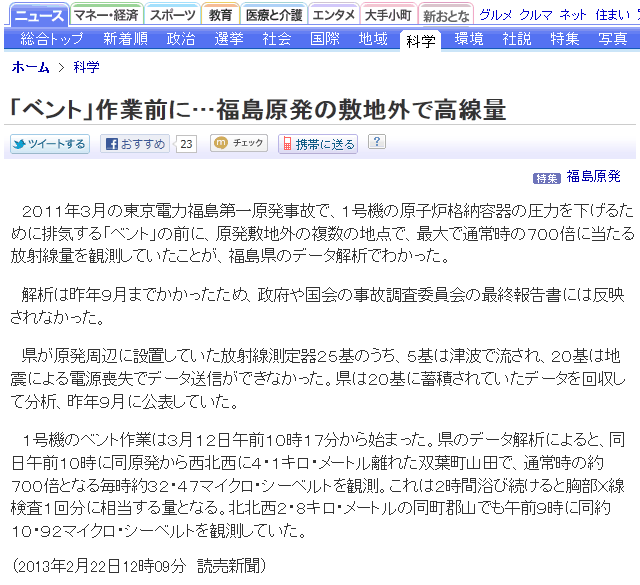The height and width of the screenshot is (585, 640).
Task: Click the question mark help icon
Action: click(376, 142)
